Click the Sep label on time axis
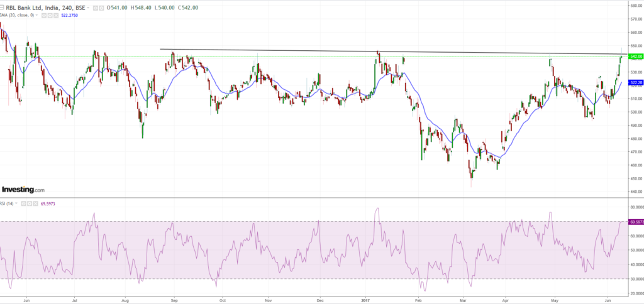 click(x=174, y=300)
